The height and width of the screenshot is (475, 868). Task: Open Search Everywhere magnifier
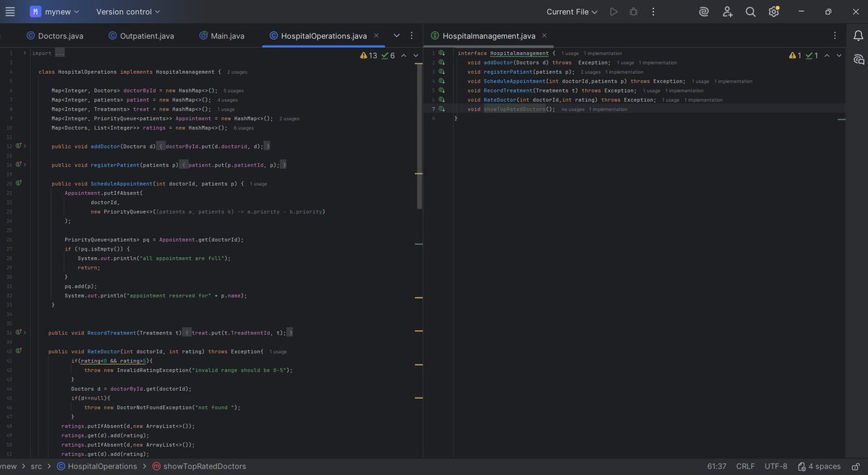[751, 12]
